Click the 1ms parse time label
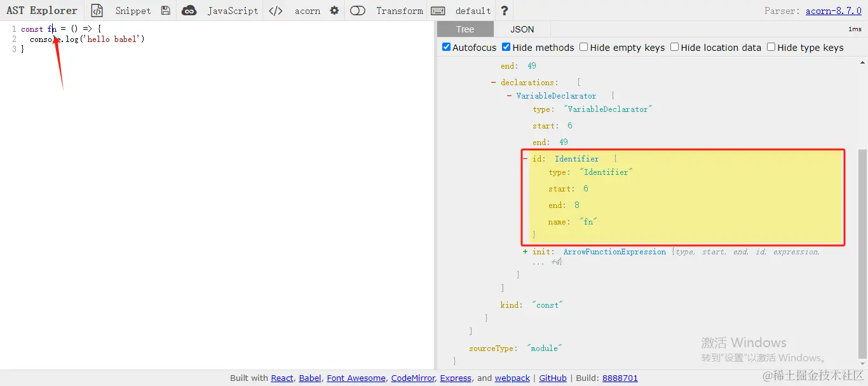This screenshot has width=868, height=386. (855, 29)
